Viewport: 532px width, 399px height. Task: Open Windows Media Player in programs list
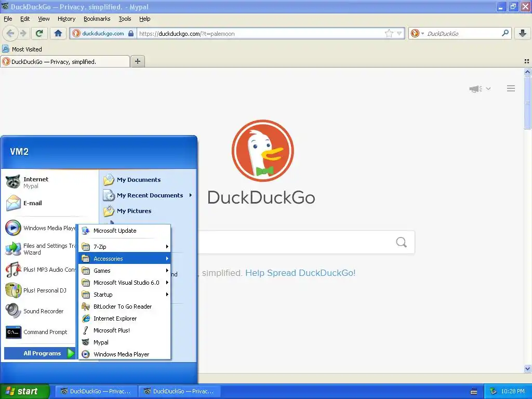(125, 354)
